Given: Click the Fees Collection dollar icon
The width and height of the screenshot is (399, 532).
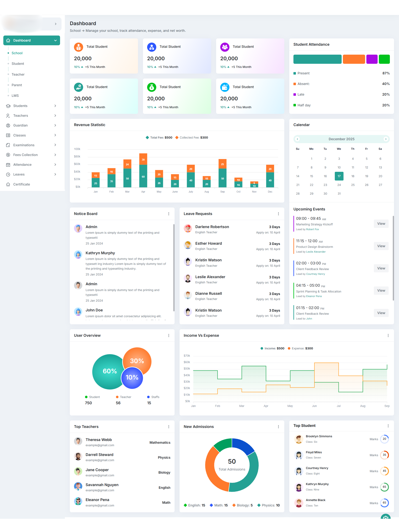Looking at the screenshot, I should click(8, 155).
